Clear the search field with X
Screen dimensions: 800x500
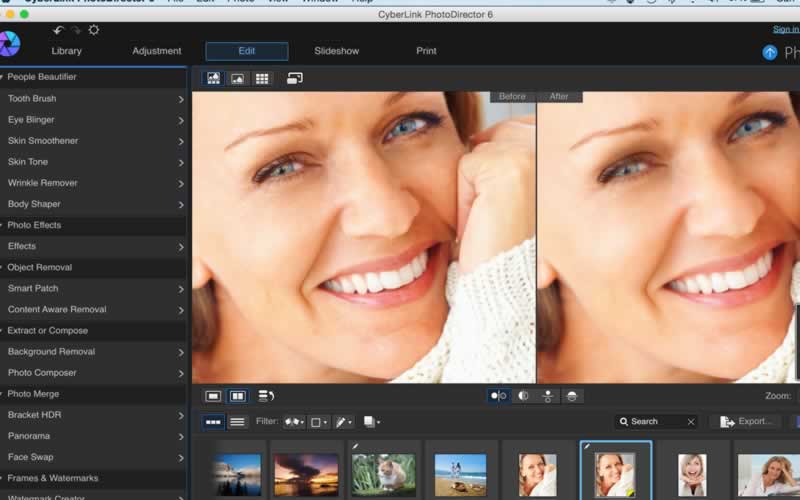click(x=690, y=422)
